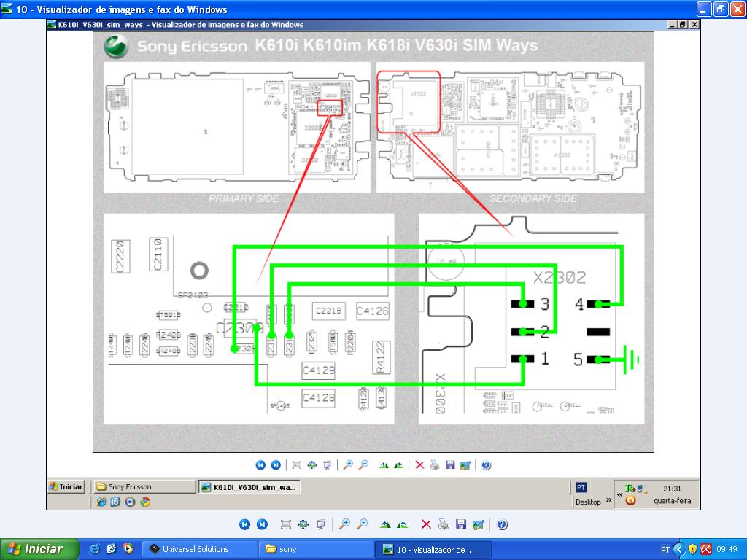Viewport: 747px width, 560px height.
Task: Click the X2302 connector label in diagram
Action: (x=560, y=277)
